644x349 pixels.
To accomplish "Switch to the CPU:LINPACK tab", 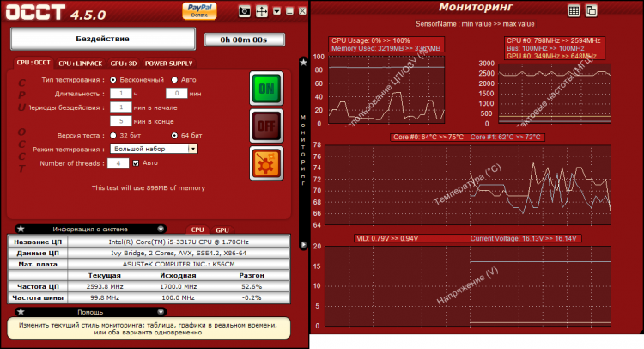I will [80, 64].
